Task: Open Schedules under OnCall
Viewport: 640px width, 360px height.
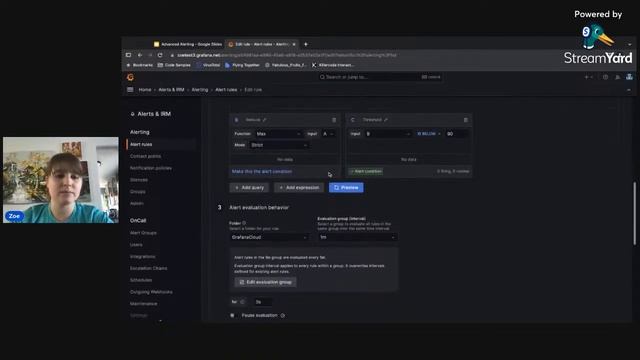Action: point(141,280)
